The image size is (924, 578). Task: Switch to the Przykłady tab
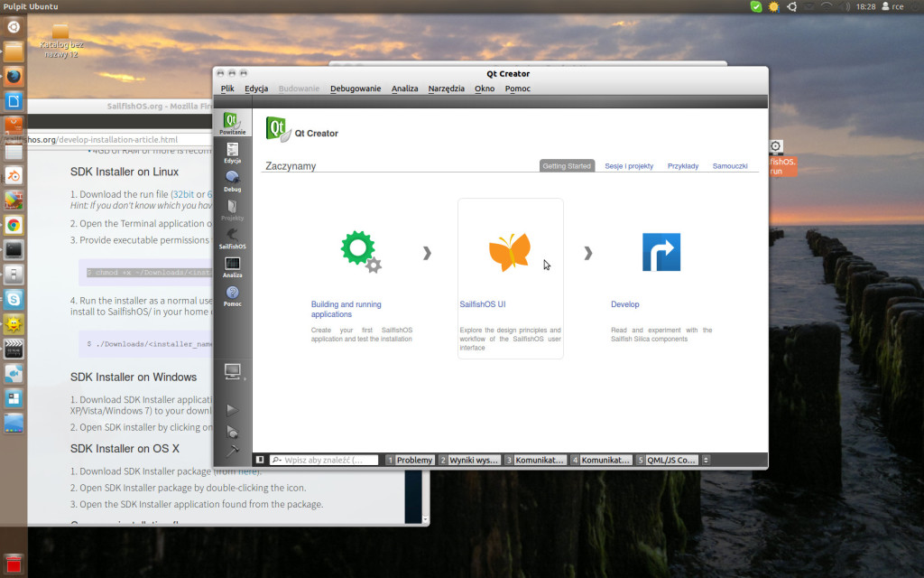coord(683,166)
